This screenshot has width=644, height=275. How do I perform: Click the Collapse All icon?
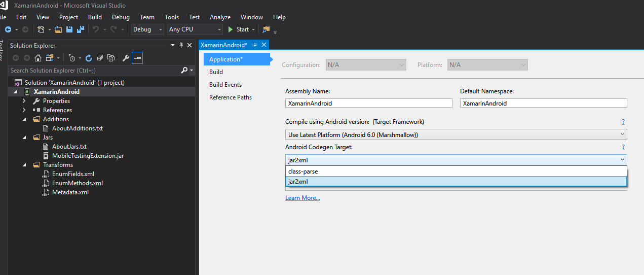tap(100, 58)
